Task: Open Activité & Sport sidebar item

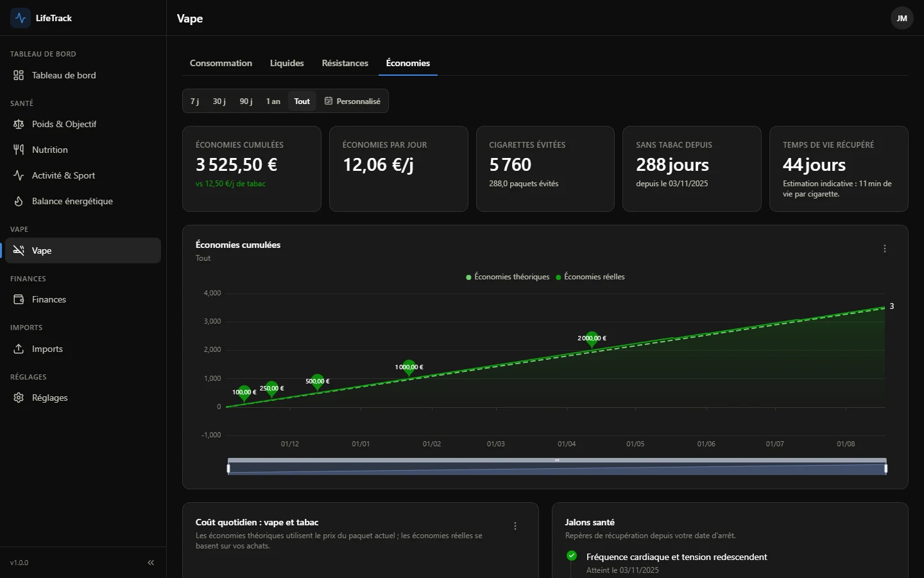Action: click(x=83, y=175)
